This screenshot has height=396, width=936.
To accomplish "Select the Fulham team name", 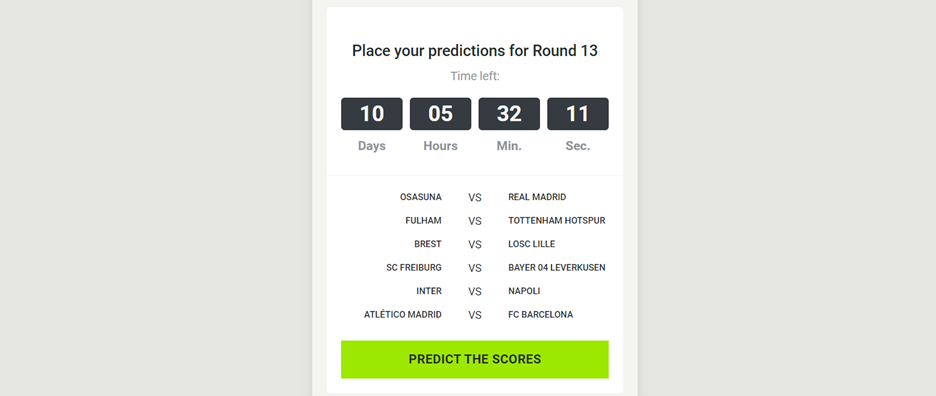I will point(423,220).
